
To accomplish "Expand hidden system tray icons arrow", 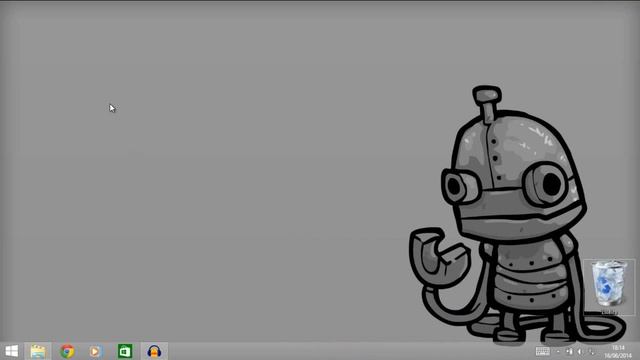I will [x=558, y=351].
